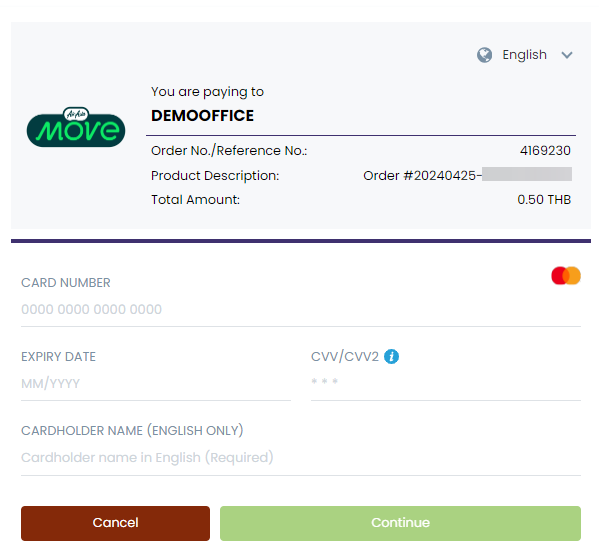Select order reference number 4169230
Screen dimensions: 599x552
tap(545, 151)
